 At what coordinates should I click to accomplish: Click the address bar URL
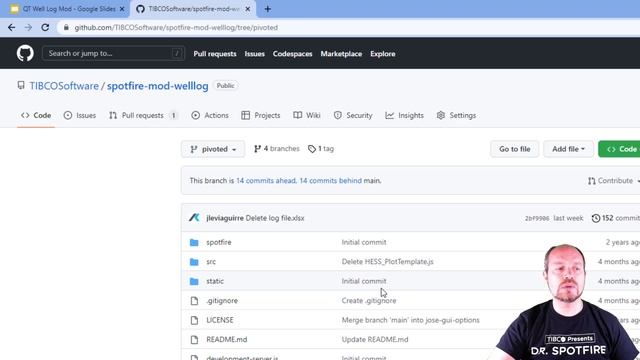point(176,27)
